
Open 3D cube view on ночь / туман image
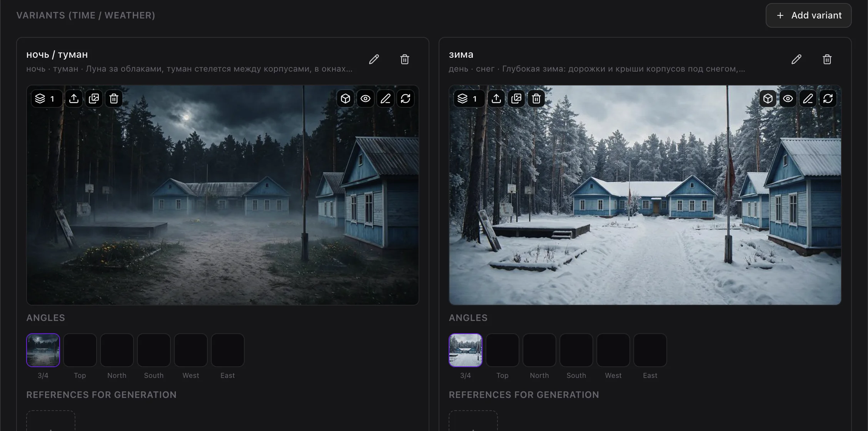[x=346, y=99]
